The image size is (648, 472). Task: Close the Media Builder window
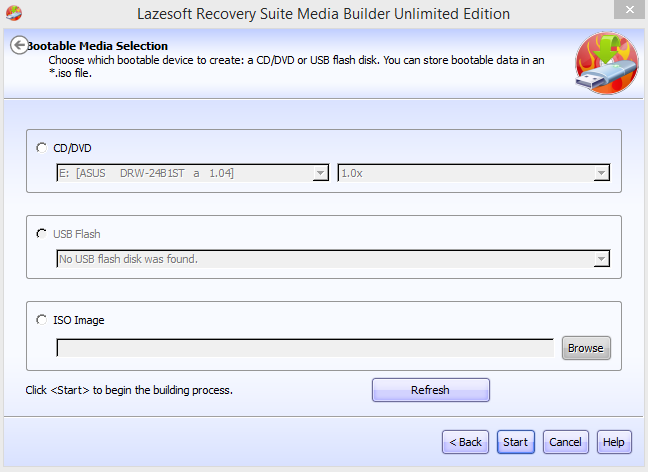629,10
